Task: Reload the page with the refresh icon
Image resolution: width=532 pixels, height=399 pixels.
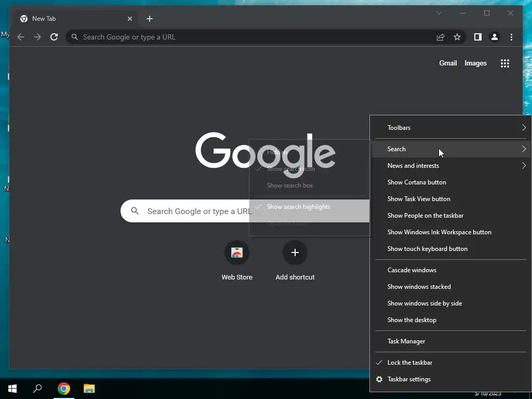Action: click(54, 37)
